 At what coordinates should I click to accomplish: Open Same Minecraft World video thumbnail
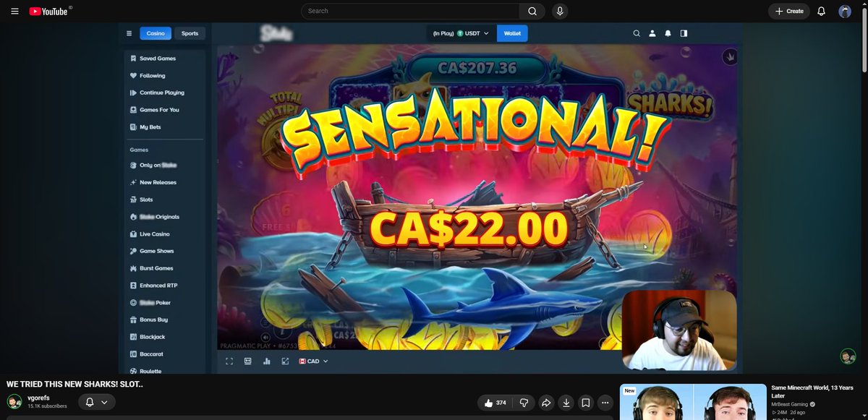click(x=693, y=402)
